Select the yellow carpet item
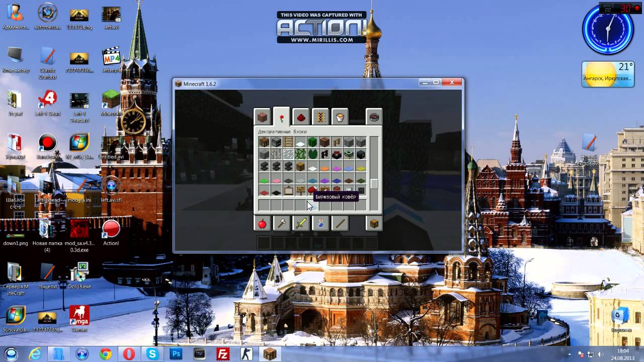Image resolution: width=644 pixels, height=362 pixels. coord(361,166)
